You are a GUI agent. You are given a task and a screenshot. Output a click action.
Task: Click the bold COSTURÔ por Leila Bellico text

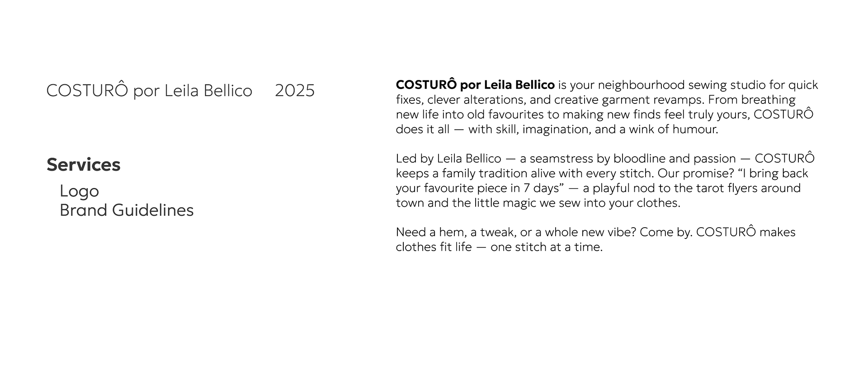pyautogui.click(x=475, y=85)
